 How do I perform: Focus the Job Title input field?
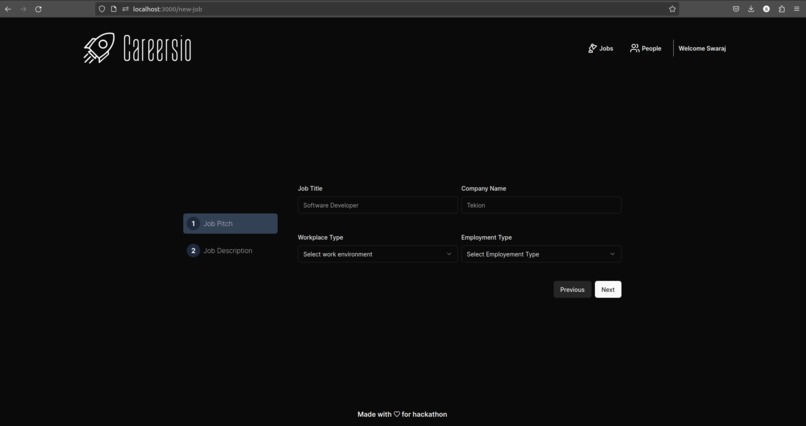coord(377,205)
